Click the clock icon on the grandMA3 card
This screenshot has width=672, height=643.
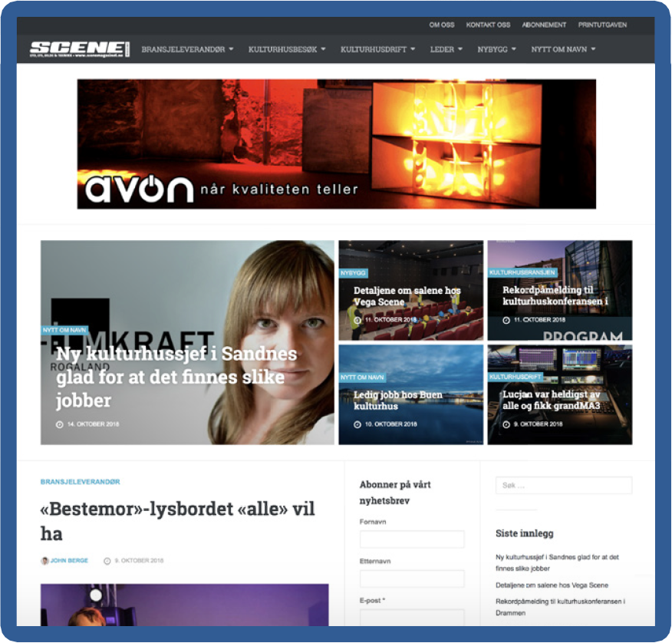(506, 424)
